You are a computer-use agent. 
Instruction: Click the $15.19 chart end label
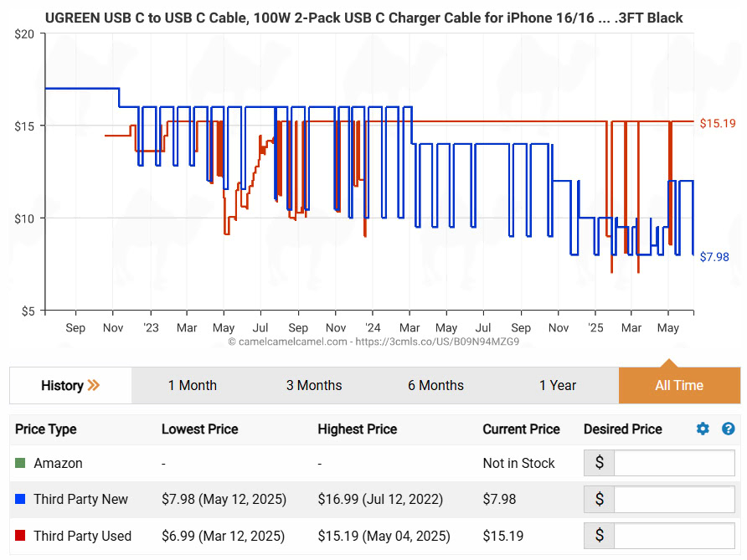tap(717, 123)
